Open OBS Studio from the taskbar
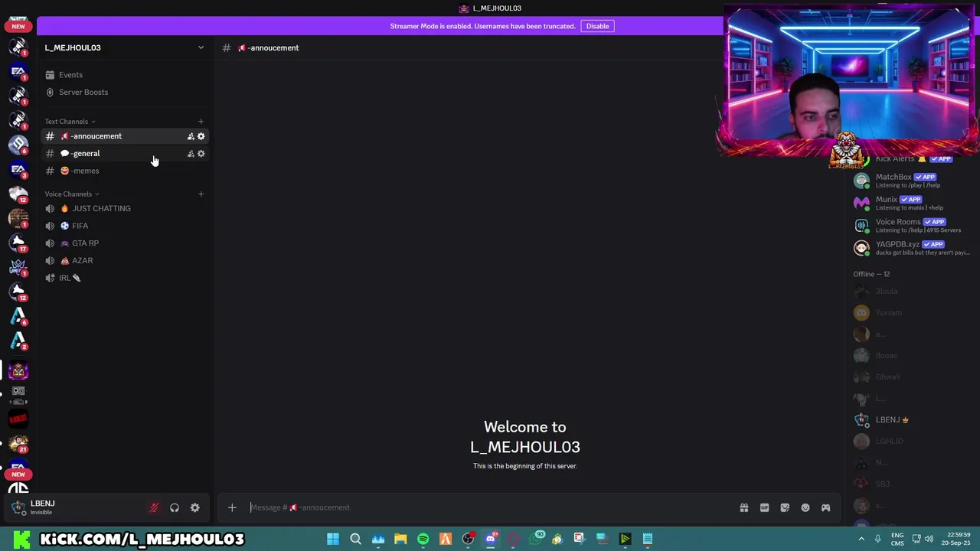980x551 pixels. [x=468, y=539]
